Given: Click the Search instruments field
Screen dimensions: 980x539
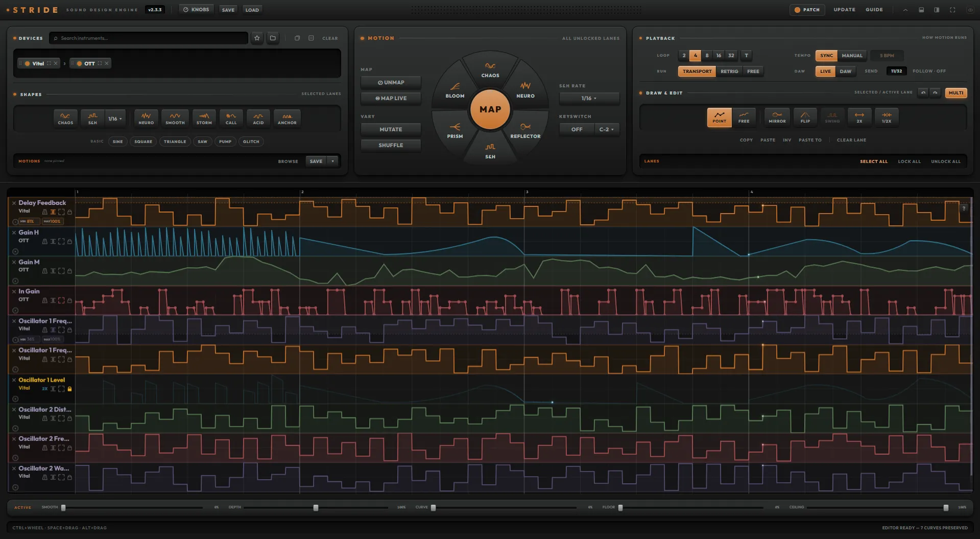Looking at the screenshot, I should point(149,38).
